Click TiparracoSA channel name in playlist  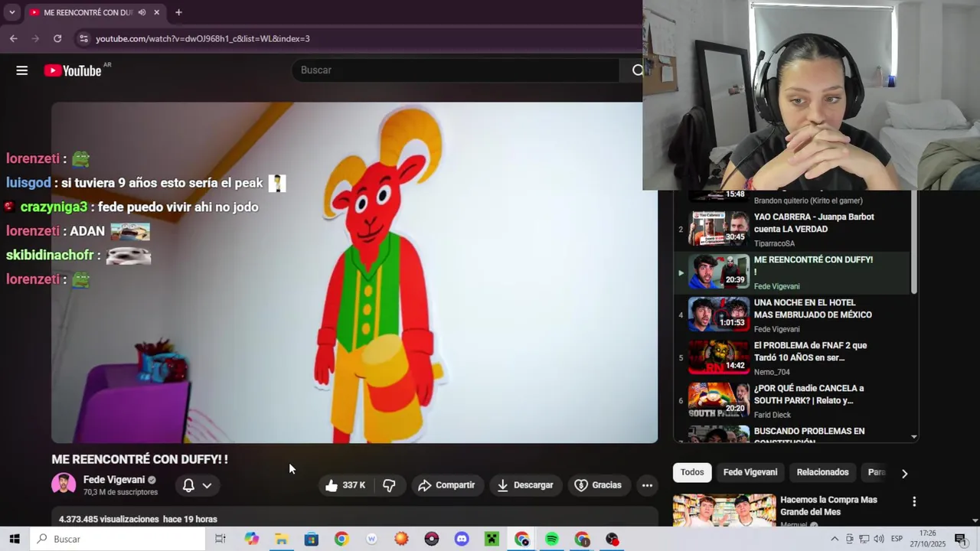click(774, 243)
